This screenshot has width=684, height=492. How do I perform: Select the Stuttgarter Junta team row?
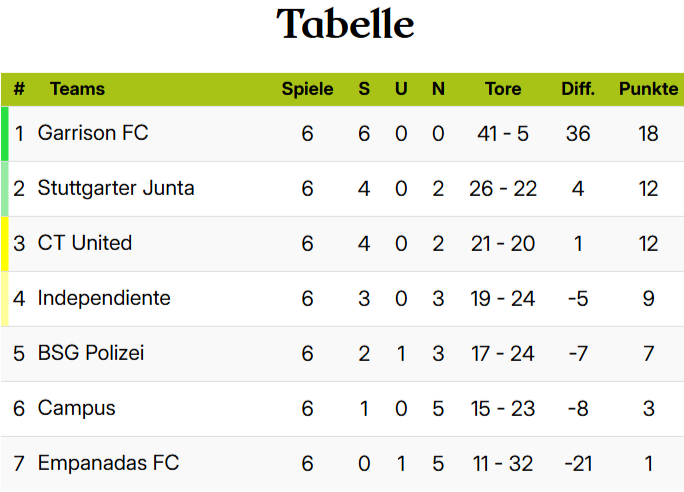click(x=342, y=189)
